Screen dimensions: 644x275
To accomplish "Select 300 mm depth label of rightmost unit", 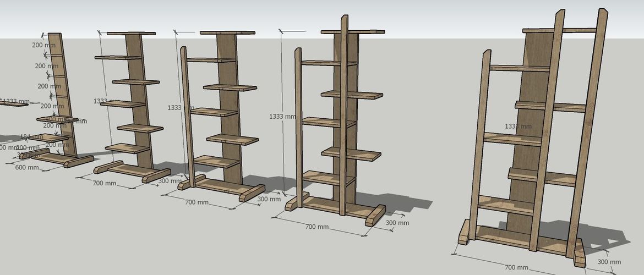I will 608,262.
